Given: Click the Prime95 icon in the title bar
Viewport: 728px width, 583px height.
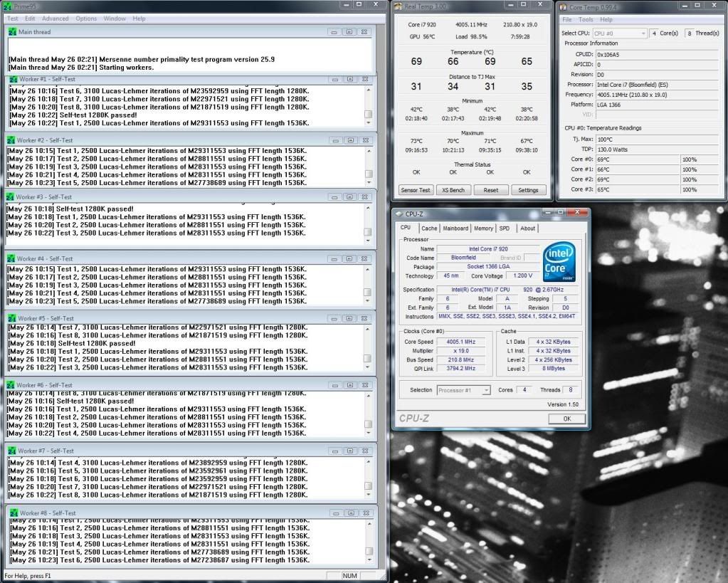Looking at the screenshot, I should pyautogui.click(x=7, y=6).
